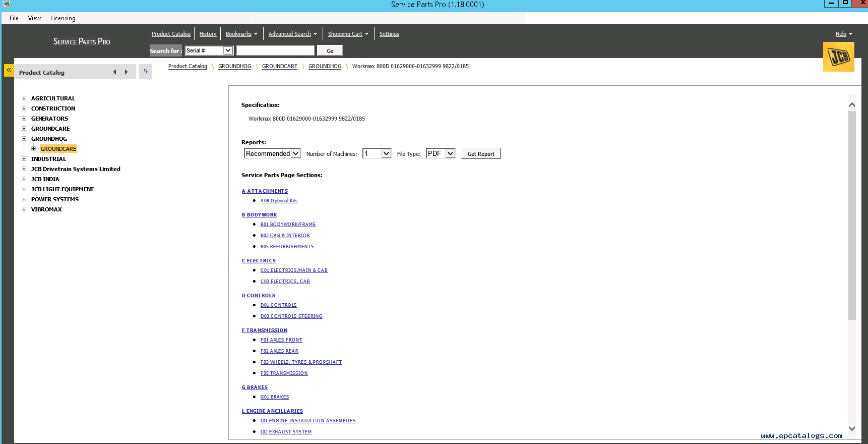This screenshot has width=868, height=444.
Task: Open the A ATTACHMENTS section link
Action: [x=265, y=191]
